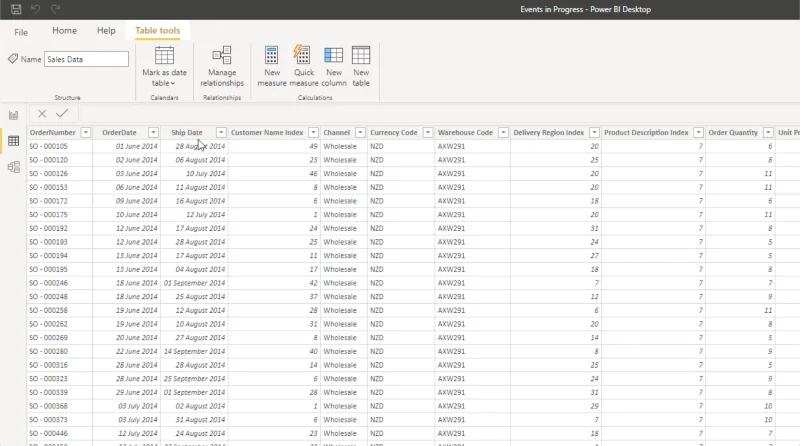
Task: Click cell SO - 000120
Action: (48, 160)
